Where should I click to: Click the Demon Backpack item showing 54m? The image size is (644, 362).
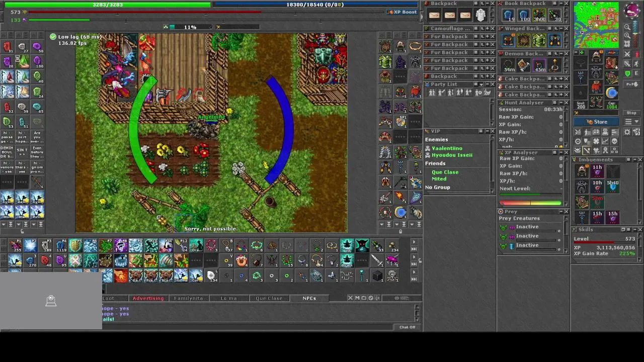pos(508,65)
